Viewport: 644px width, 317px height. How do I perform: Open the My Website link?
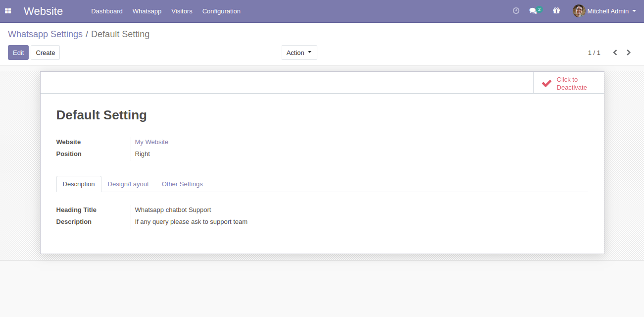pos(151,142)
